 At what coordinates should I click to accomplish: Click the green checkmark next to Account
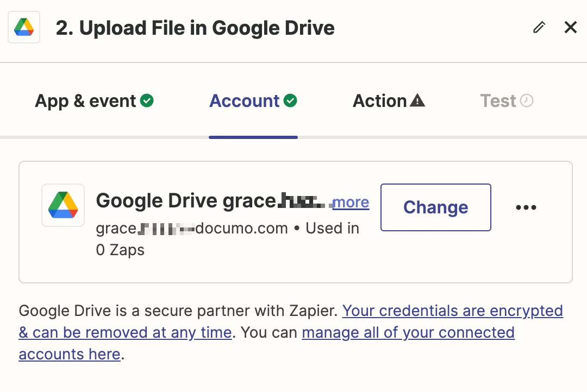290,100
